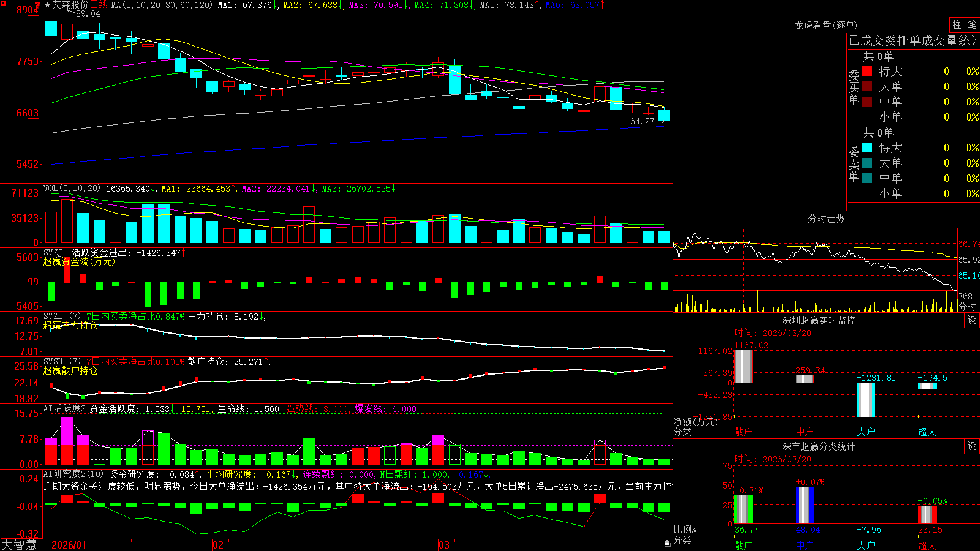Click the AI活跃度2 indicator name
980x551 pixels.
(x=65, y=408)
